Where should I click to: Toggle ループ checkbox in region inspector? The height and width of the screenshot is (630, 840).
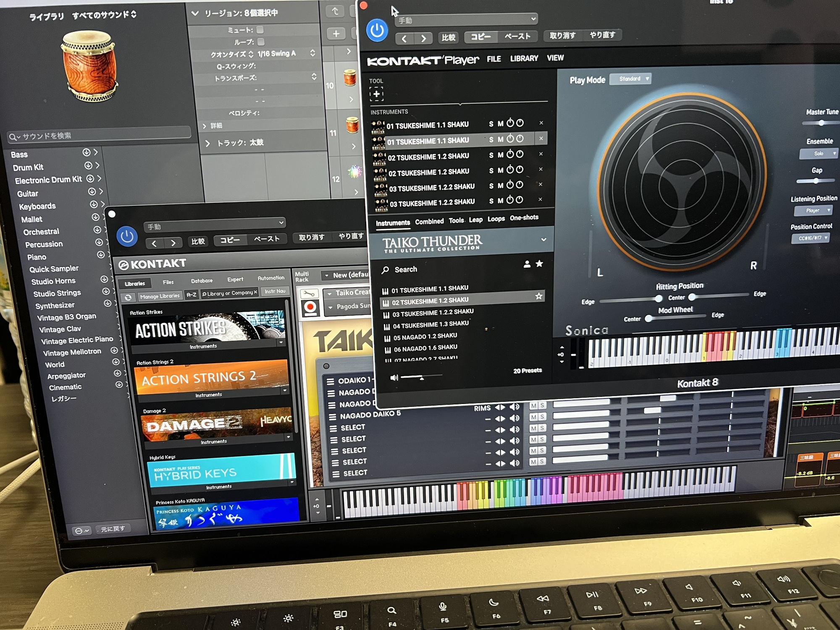(261, 42)
